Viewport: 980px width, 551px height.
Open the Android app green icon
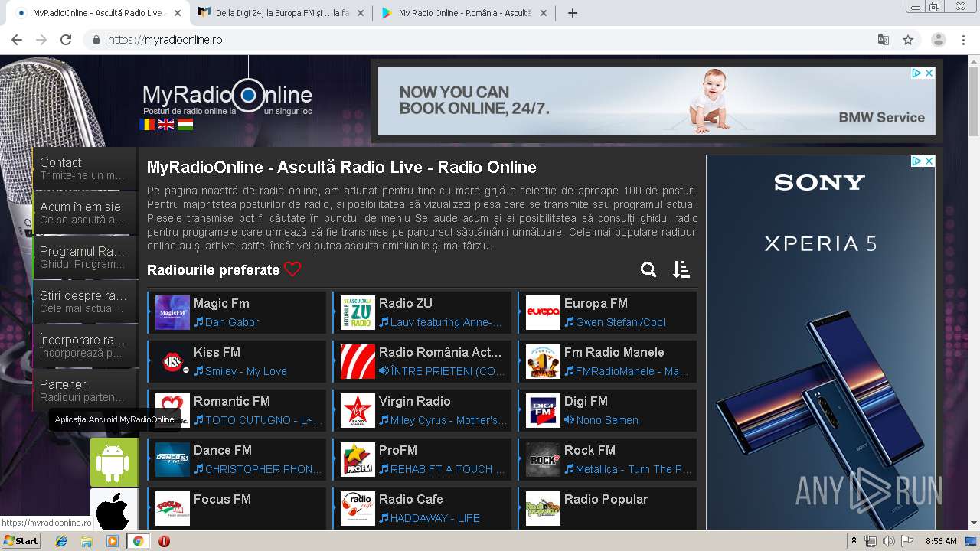click(114, 462)
